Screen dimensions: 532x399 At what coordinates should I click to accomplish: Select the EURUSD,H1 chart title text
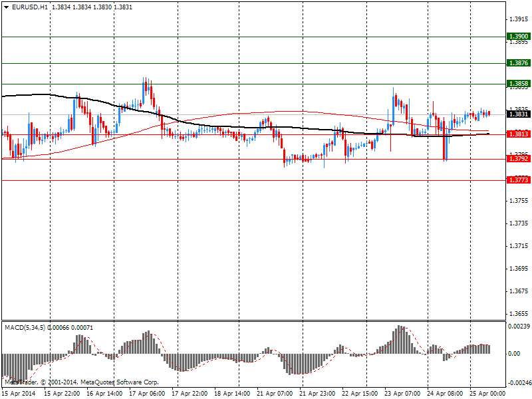pyautogui.click(x=29, y=7)
